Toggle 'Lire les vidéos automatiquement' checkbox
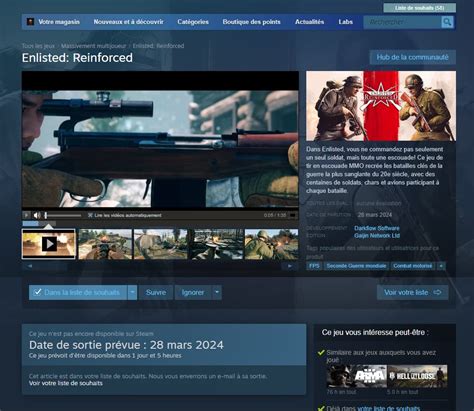The width and height of the screenshot is (474, 411). tap(90, 215)
